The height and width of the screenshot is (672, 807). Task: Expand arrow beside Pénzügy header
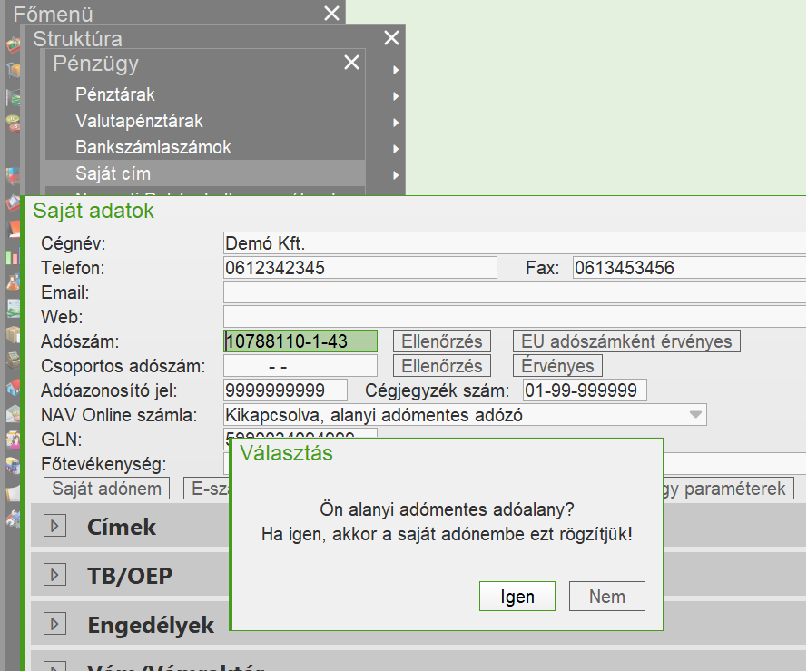coord(395,70)
